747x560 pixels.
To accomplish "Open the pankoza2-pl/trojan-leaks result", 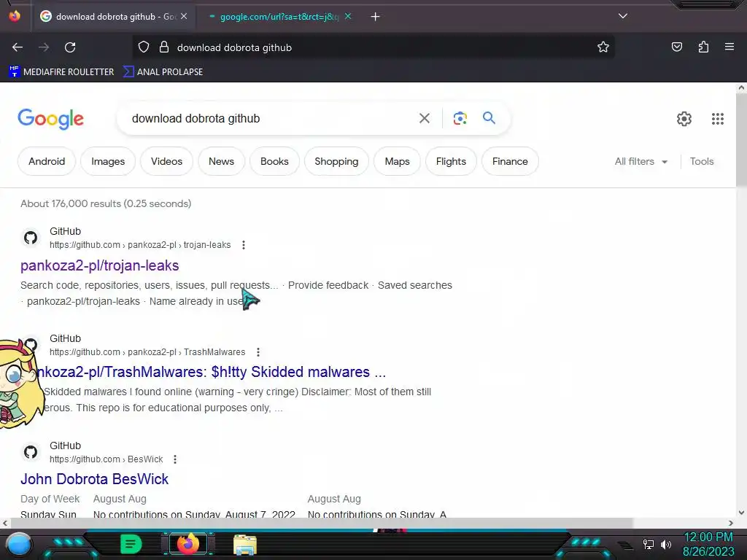I will tap(99, 265).
